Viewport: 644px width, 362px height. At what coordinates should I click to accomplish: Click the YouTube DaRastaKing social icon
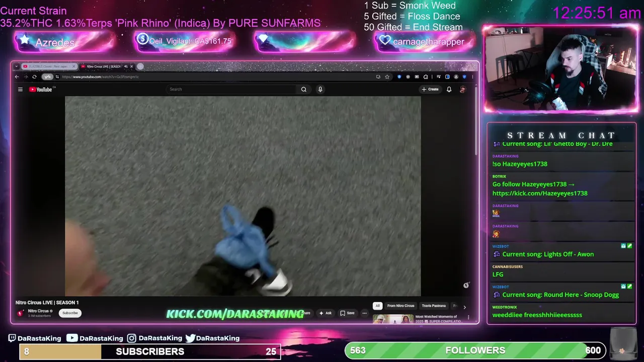click(72, 338)
